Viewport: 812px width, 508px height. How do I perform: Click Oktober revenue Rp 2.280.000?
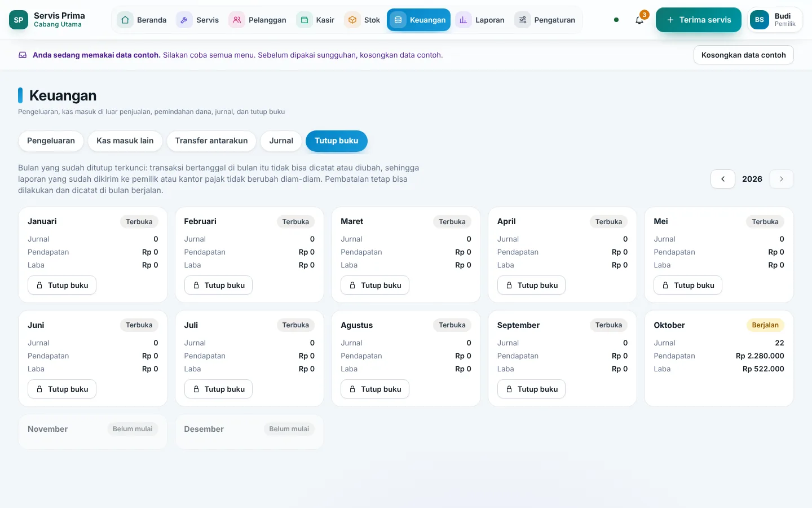[760, 356]
